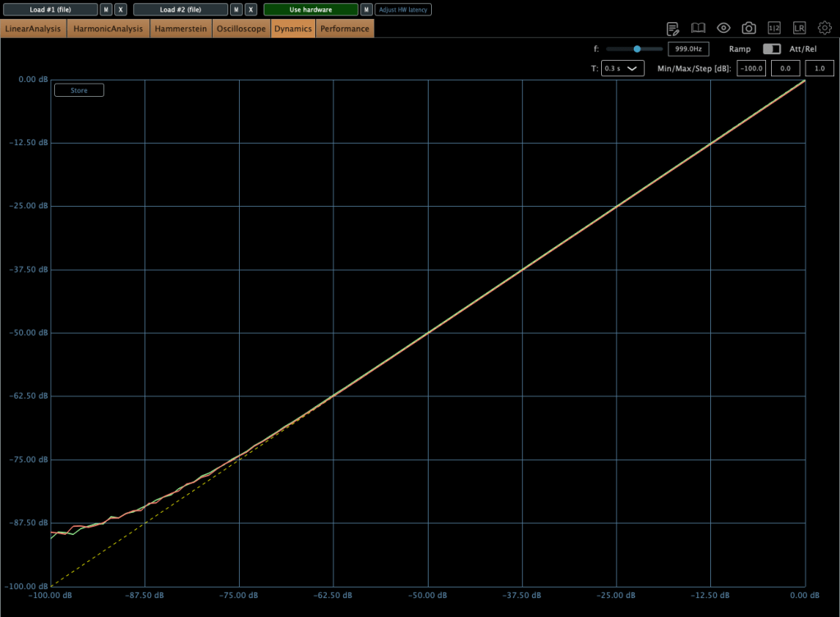Toggle the Ramp / Att/Rel switch

(x=771, y=49)
